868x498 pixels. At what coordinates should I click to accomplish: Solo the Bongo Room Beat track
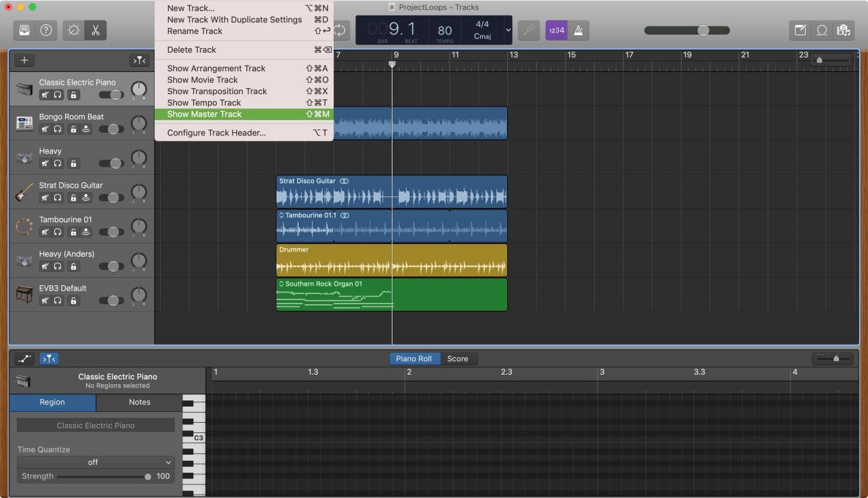[x=58, y=129]
